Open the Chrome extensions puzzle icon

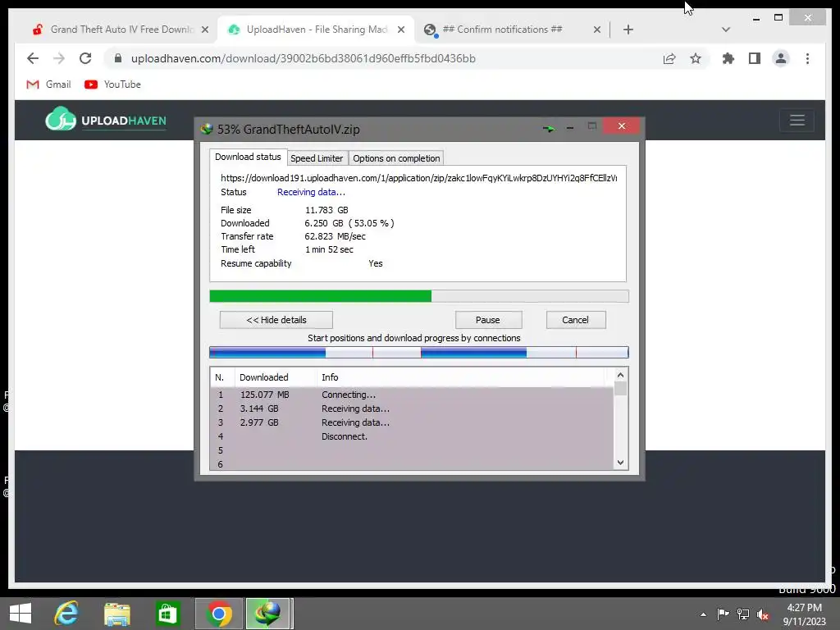728,58
